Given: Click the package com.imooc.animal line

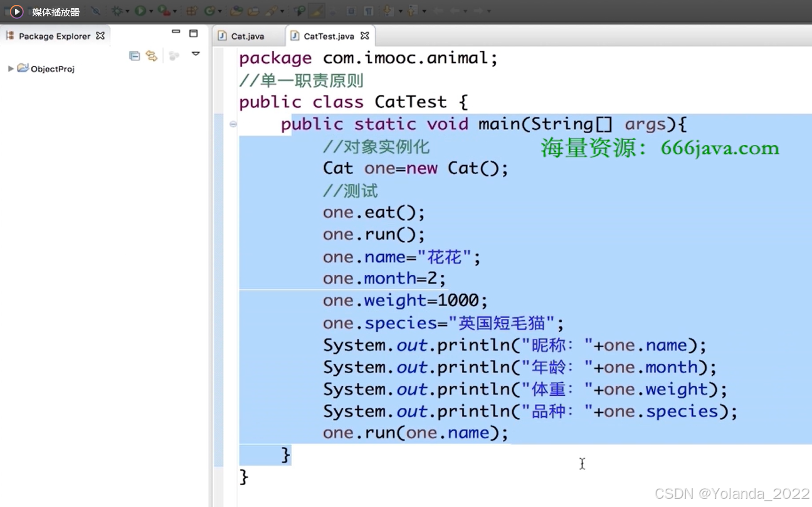Looking at the screenshot, I should (x=369, y=58).
